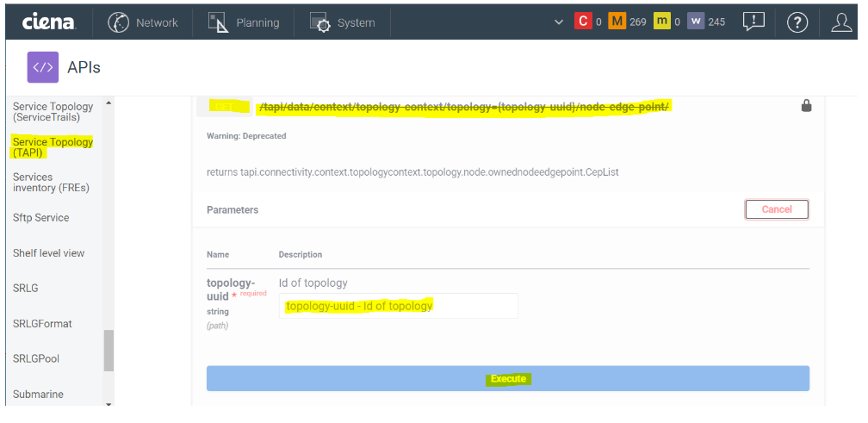Click the Network globe icon
The image size is (868, 423).
(118, 22)
